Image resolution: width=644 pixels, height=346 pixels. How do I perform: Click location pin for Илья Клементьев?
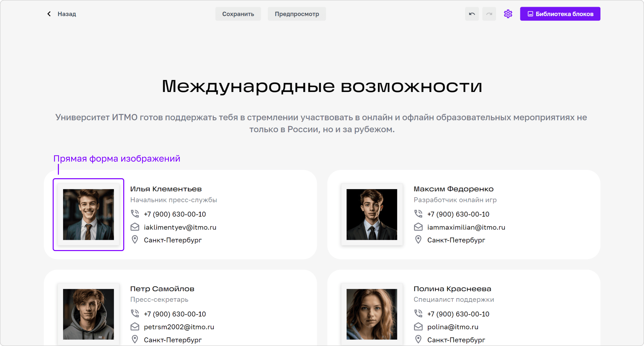(x=135, y=240)
